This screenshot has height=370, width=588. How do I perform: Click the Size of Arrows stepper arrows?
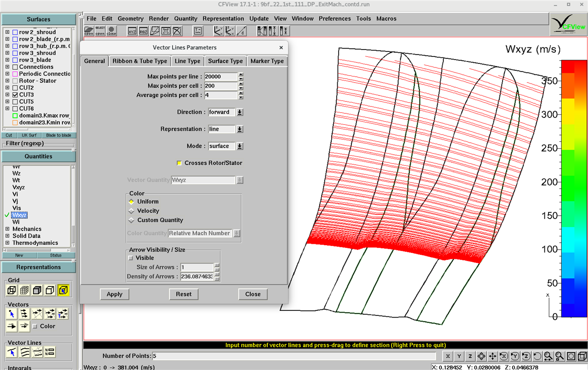coord(217,267)
